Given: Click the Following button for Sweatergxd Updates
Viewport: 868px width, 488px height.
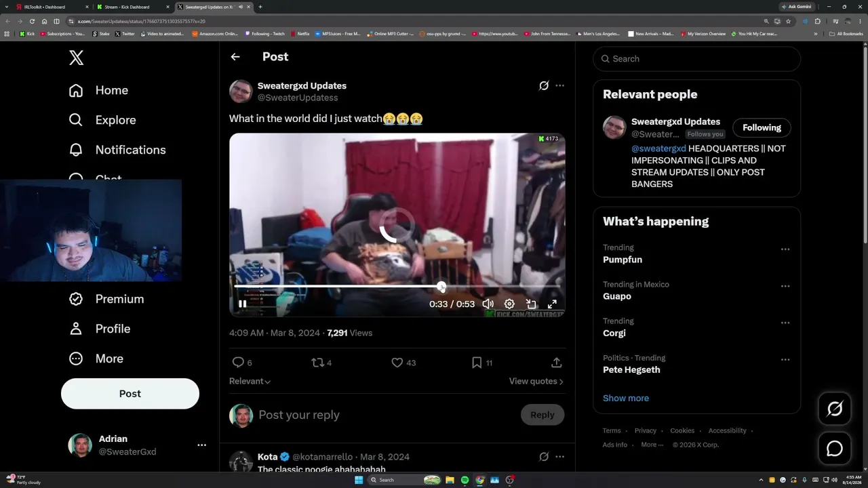Looking at the screenshot, I should coord(762,127).
